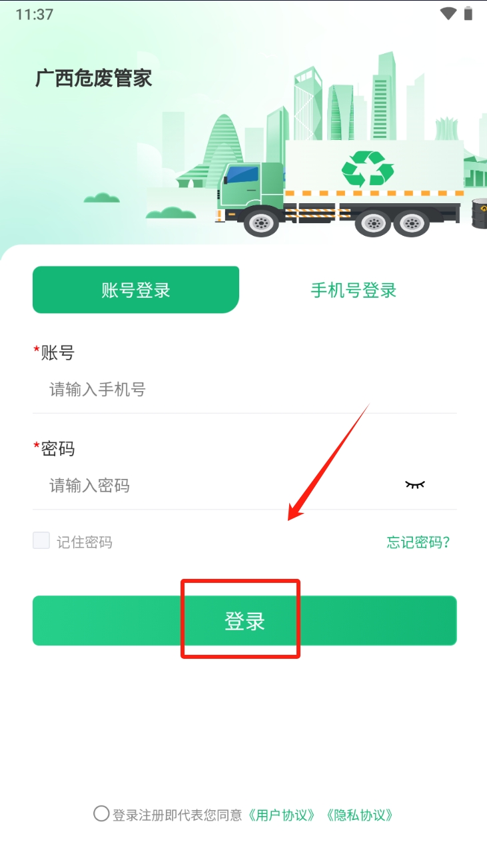Viewport: 487px width, 868px height.
Task: Switch to the 手机号登录 tab
Action: [x=354, y=290]
